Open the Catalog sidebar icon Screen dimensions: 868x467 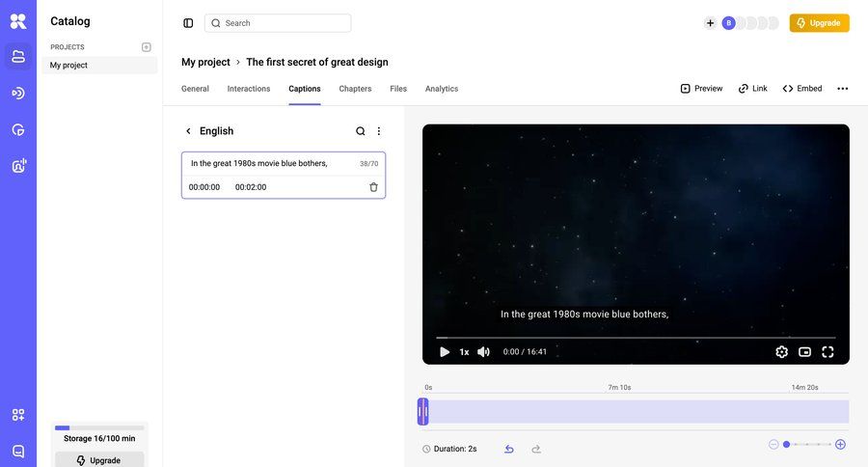(18, 57)
